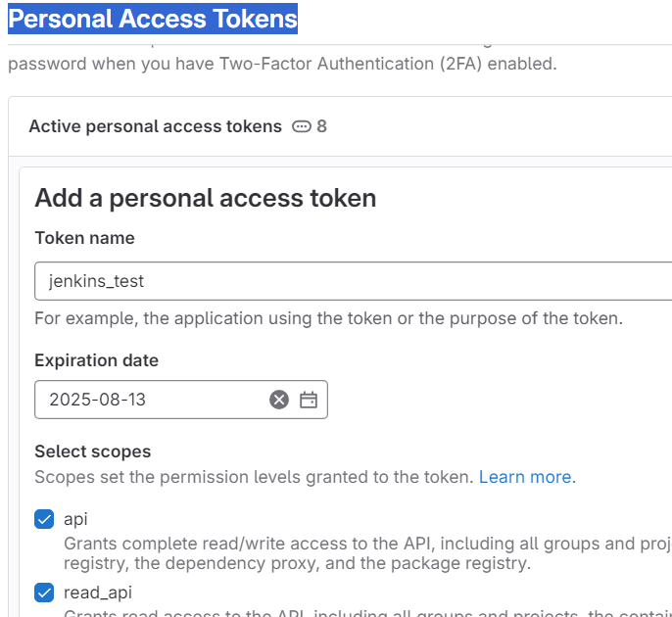Open the Learn more scopes link

527,477
